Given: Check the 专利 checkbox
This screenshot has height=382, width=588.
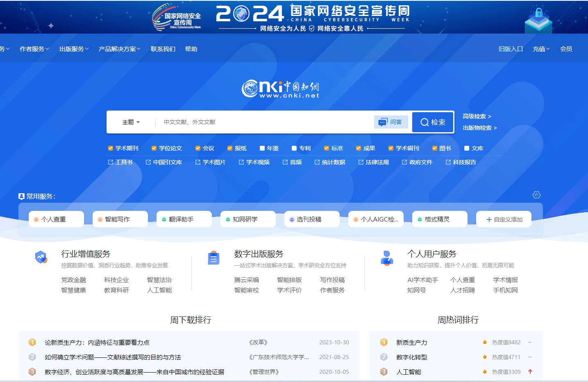Looking at the screenshot, I should click(294, 148).
